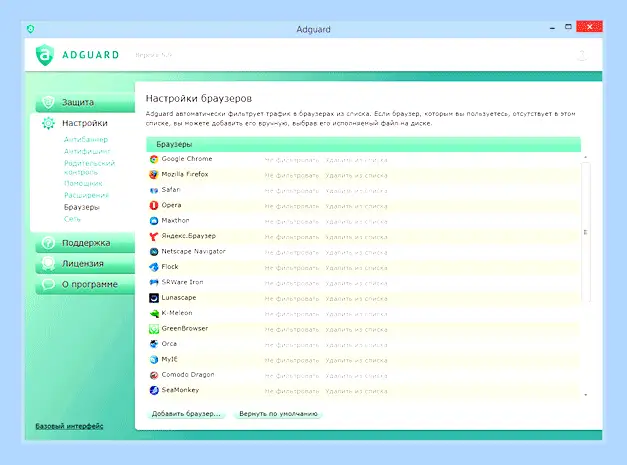Click the Браузеры column header

coord(363,144)
